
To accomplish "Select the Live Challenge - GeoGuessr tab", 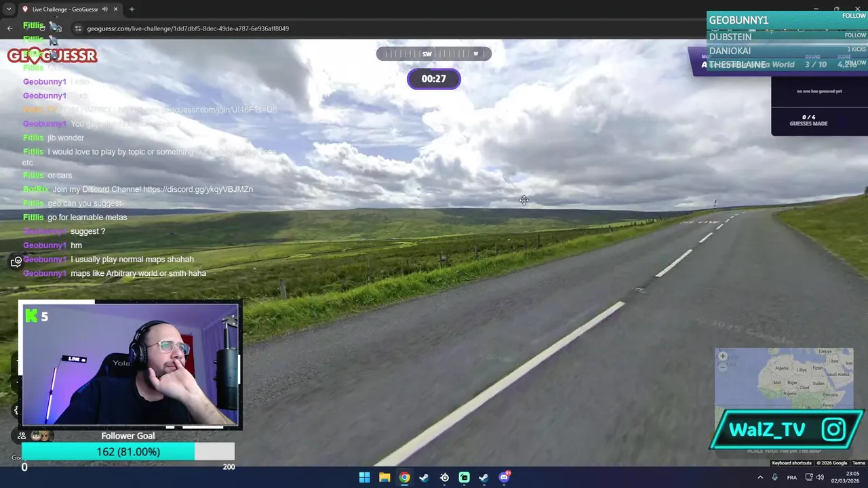I will click(x=64, y=9).
